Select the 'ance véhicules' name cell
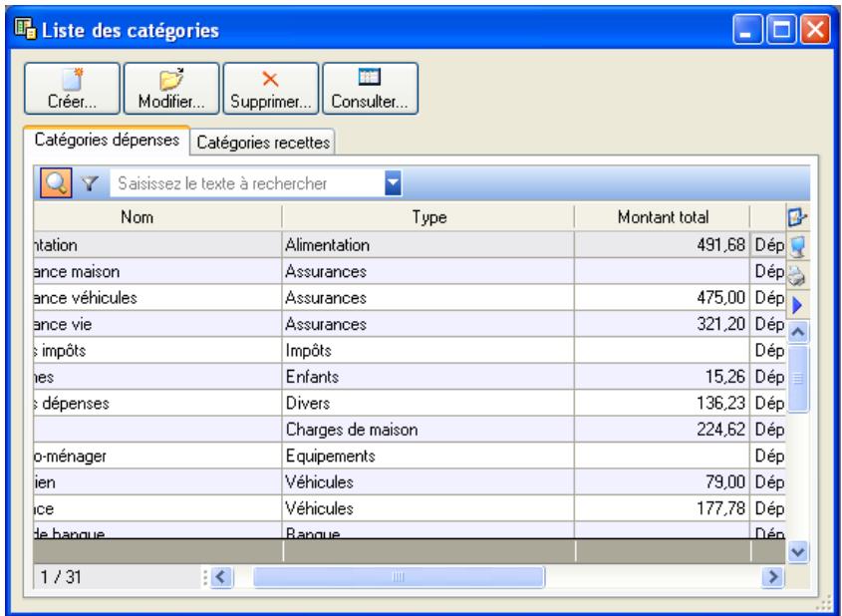 pos(157,297)
